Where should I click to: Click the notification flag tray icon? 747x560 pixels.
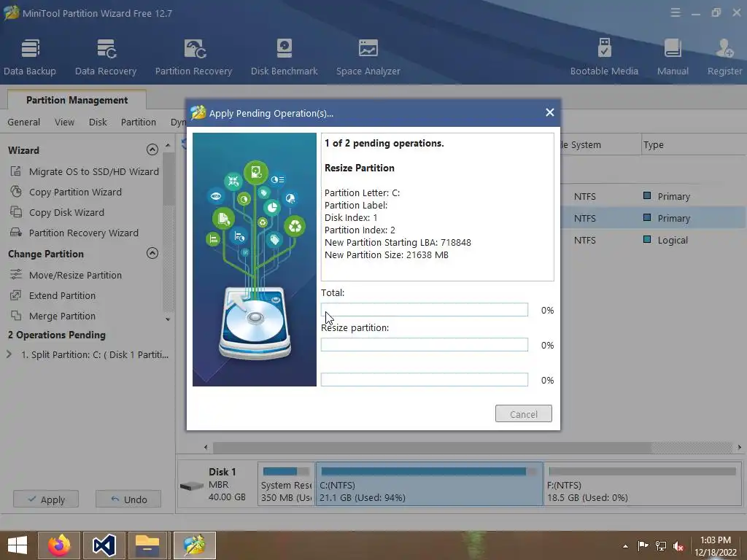pos(643,545)
